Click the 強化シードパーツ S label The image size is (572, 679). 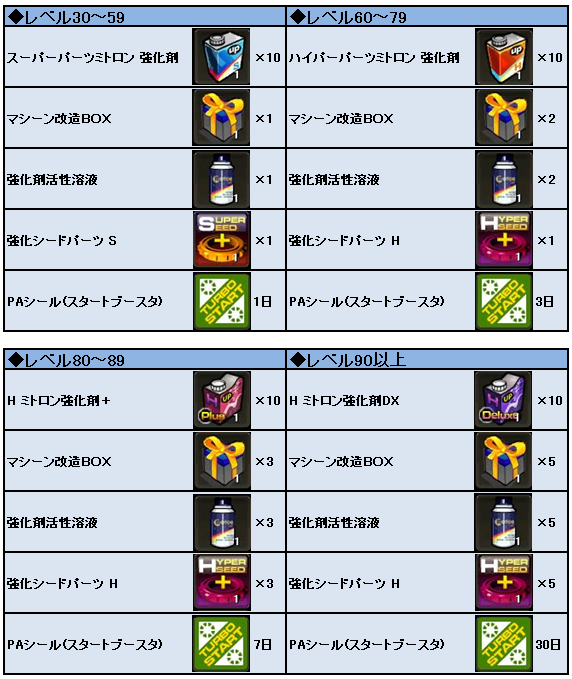click(x=61, y=240)
